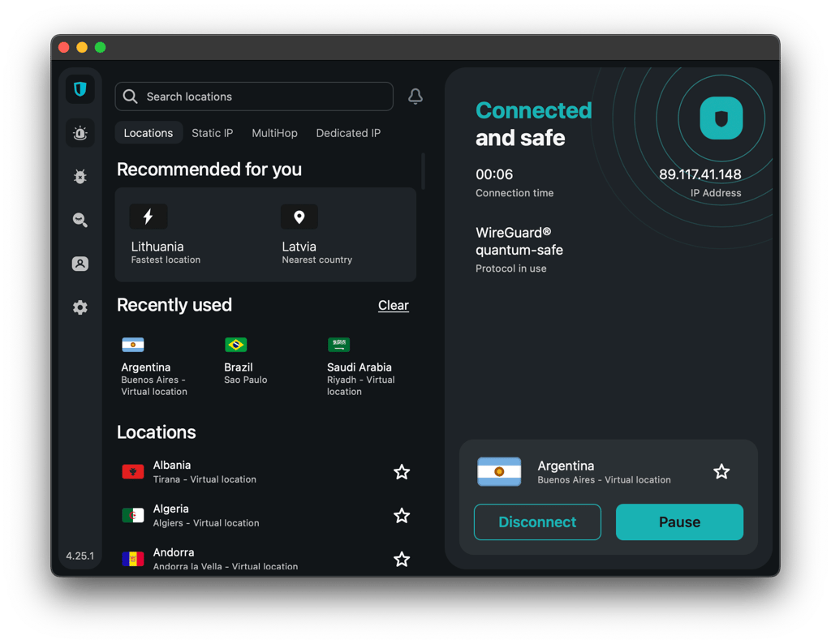
Task: Click the Search locations input field
Action: click(x=254, y=97)
